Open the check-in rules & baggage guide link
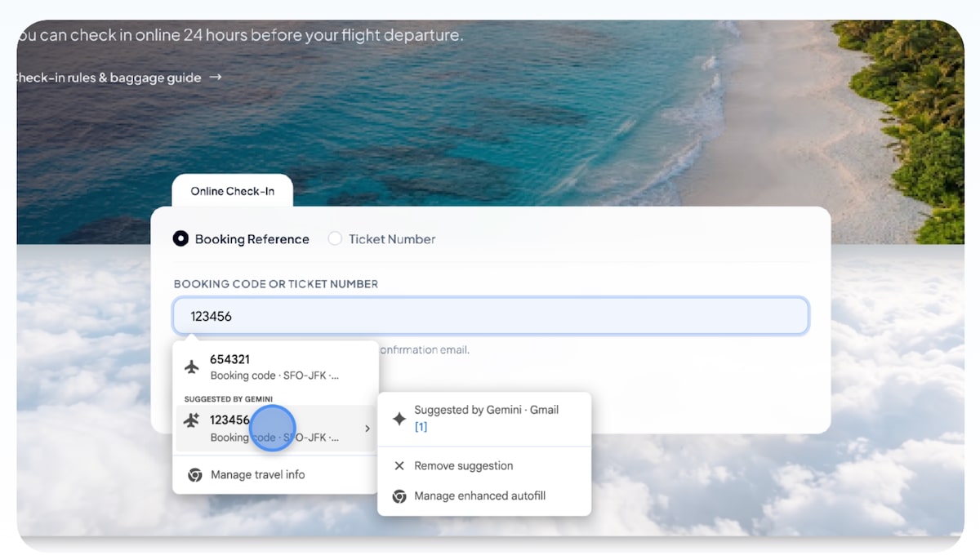This screenshot has width=980, height=560. [x=118, y=78]
